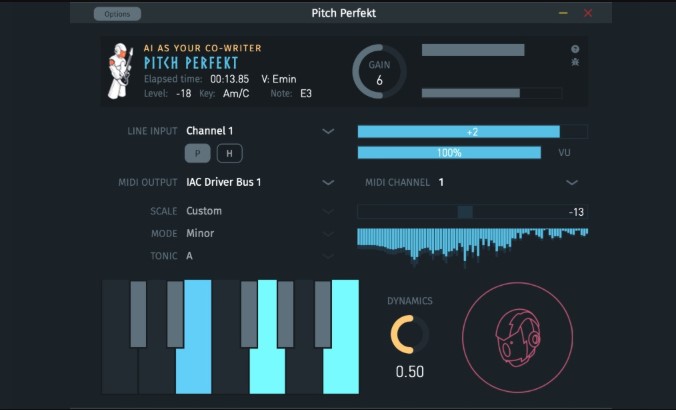Click the threshold slider showing -13
Screen dimensions: 676x410
[x=473, y=212]
